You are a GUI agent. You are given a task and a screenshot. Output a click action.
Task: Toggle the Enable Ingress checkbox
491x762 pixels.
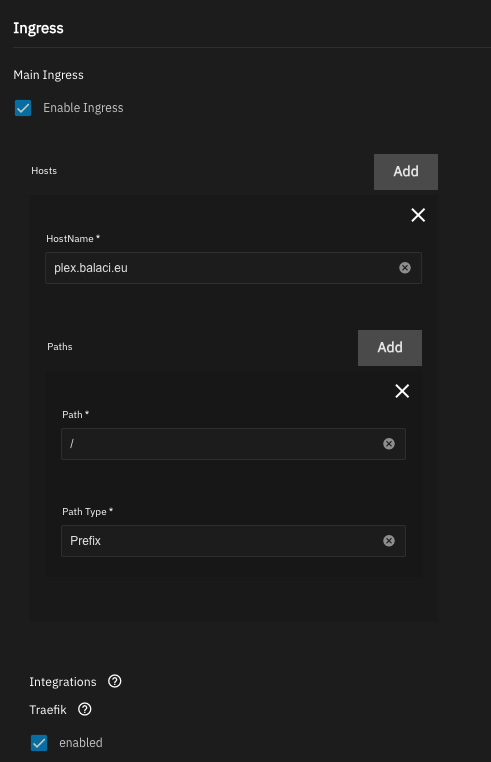[23, 108]
